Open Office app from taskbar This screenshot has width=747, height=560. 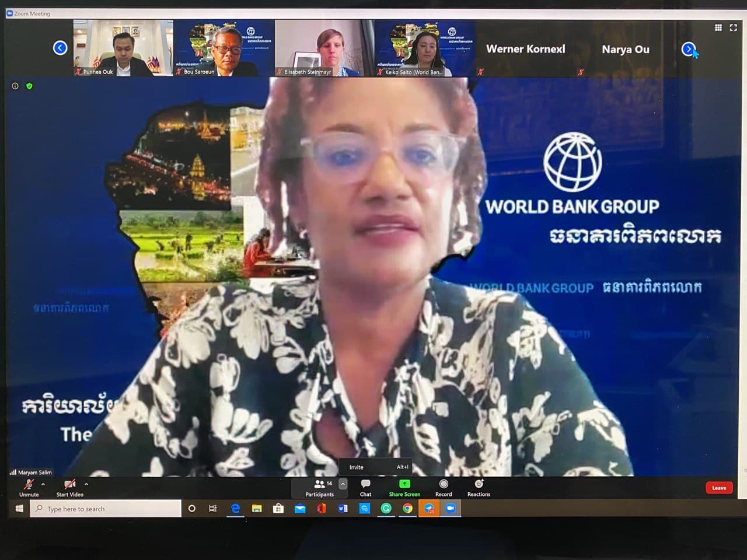322,509
